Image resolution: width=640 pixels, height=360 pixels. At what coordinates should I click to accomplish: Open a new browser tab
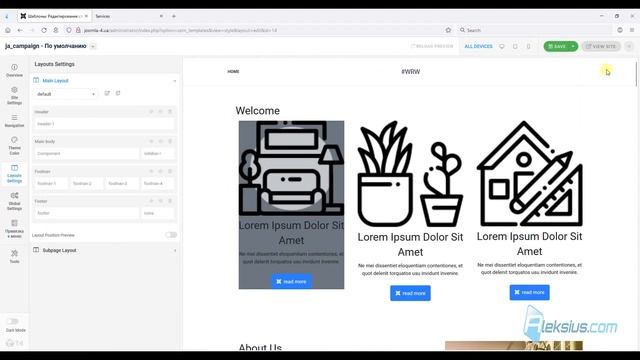tap(174, 16)
